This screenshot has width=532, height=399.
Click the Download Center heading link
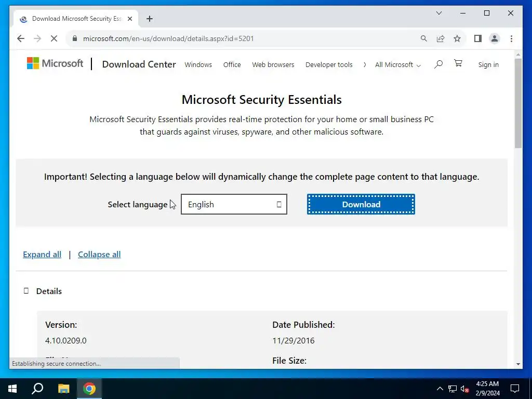pyautogui.click(x=139, y=64)
